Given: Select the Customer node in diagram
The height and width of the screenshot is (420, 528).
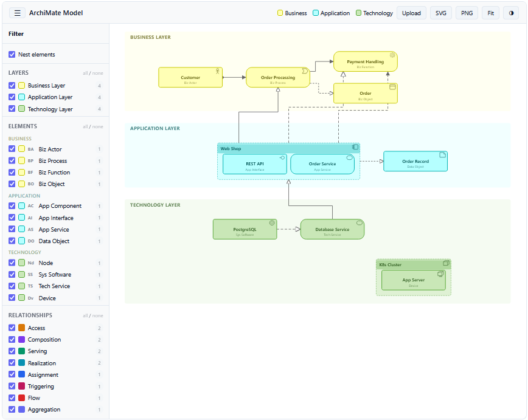Looking at the screenshot, I should 190,77.
